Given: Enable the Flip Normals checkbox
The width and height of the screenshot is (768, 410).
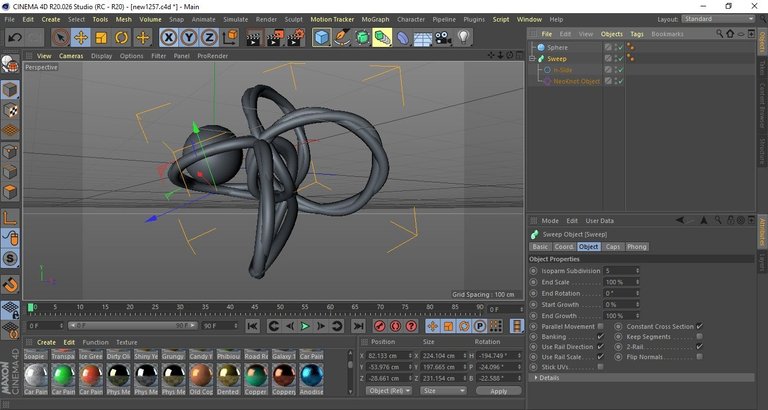Looking at the screenshot, I should [x=699, y=357].
